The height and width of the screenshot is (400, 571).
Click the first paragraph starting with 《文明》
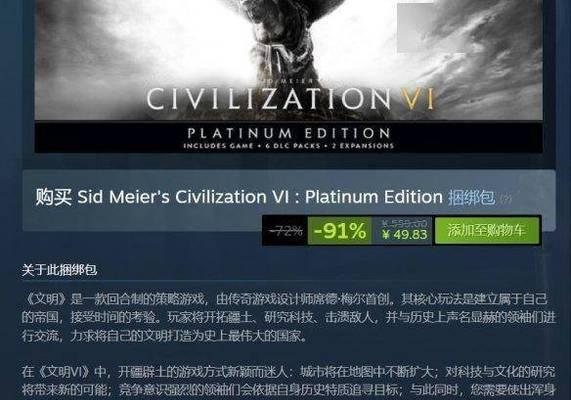(x=288, y=318)
